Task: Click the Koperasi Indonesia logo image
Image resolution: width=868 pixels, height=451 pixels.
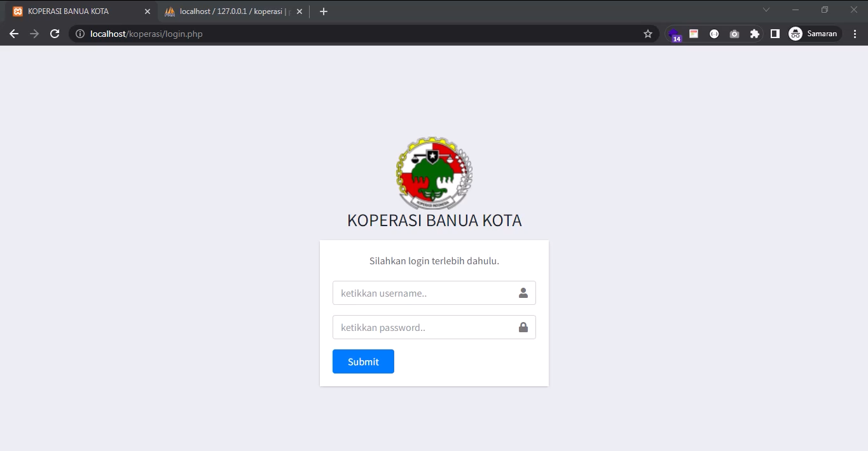Action: click(434, 173)
